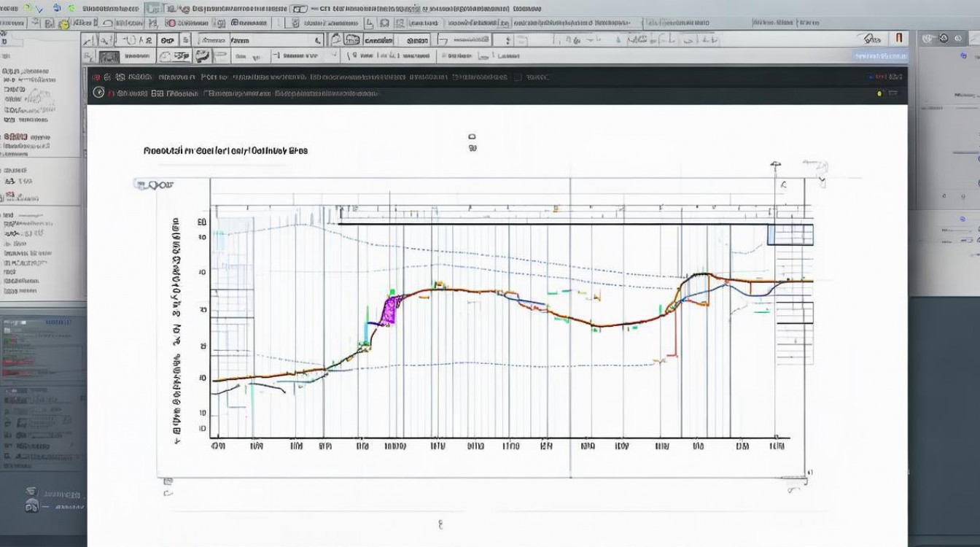The height and width of the screenshot is (547, 980).
Task: Click the blue highlighted label at toolbar right
Action: coord(881,55)
